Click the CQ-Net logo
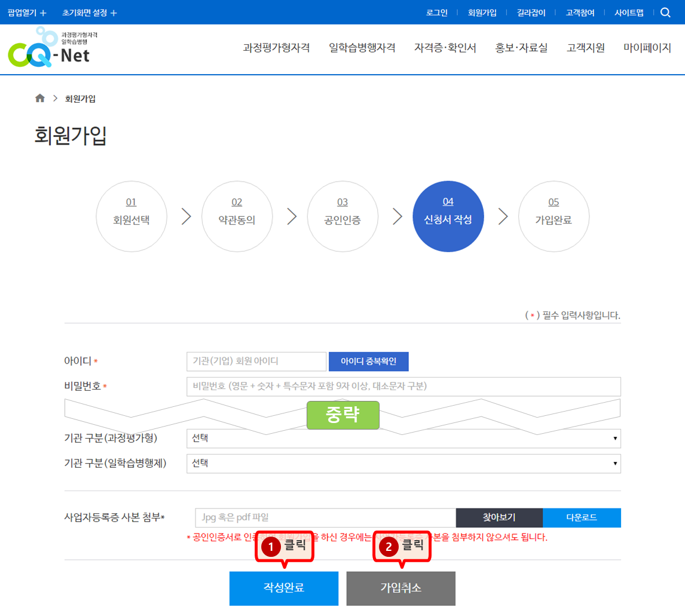Screen dimensions: 685x616 click(53, 47)
